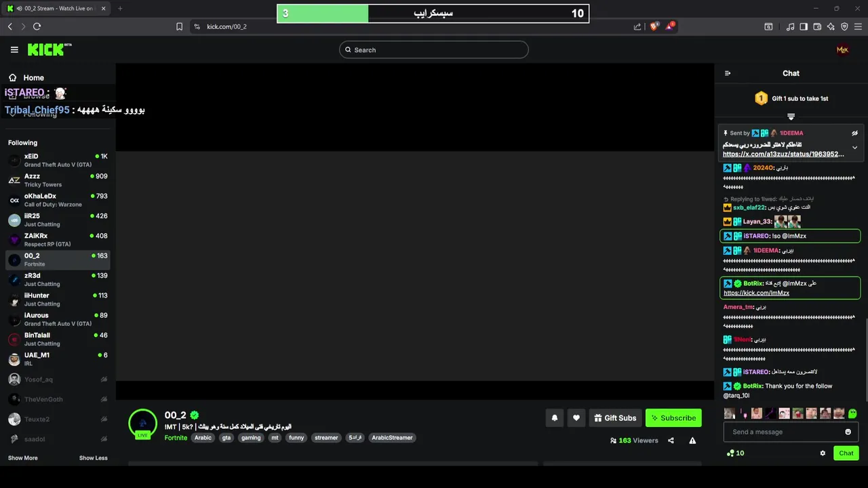Select the 00_2 Stream browser tab
The width and height of the screenshot is (868, 488).
point(56,8)
